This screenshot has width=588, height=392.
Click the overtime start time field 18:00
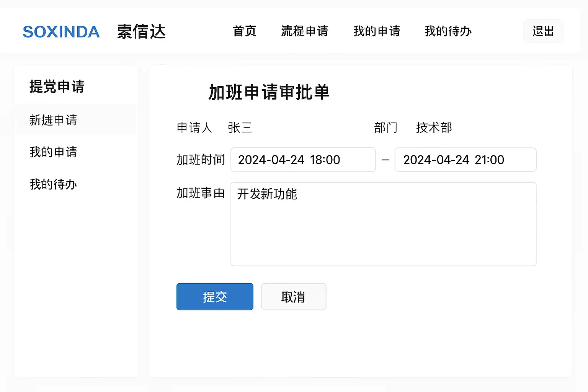[x=303, y=160]
